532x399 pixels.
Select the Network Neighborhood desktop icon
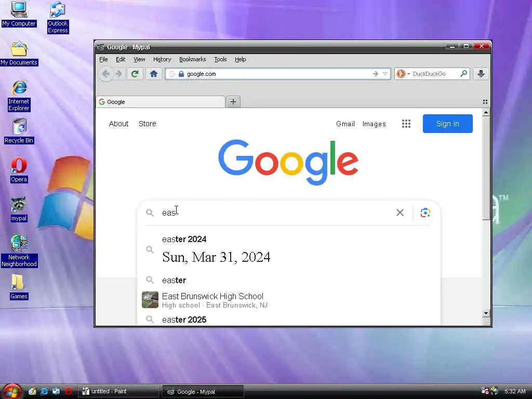[x=19, y=251]
